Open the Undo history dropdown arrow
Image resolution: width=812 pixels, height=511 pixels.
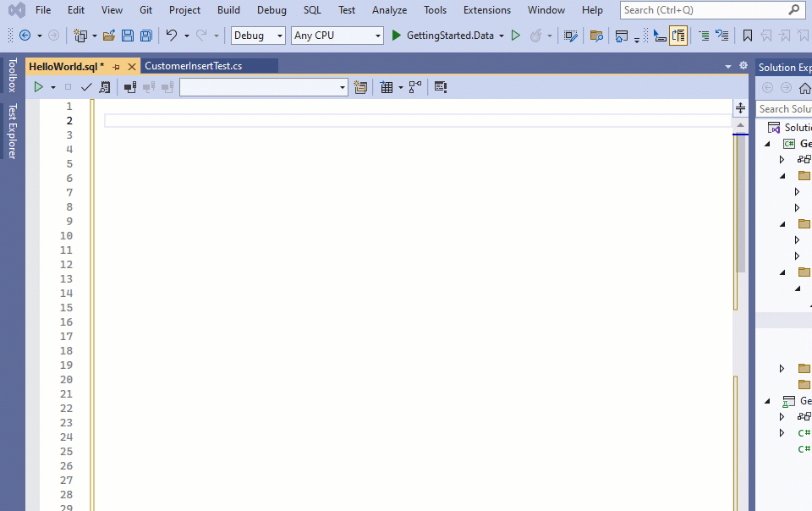tap(186, 36)
